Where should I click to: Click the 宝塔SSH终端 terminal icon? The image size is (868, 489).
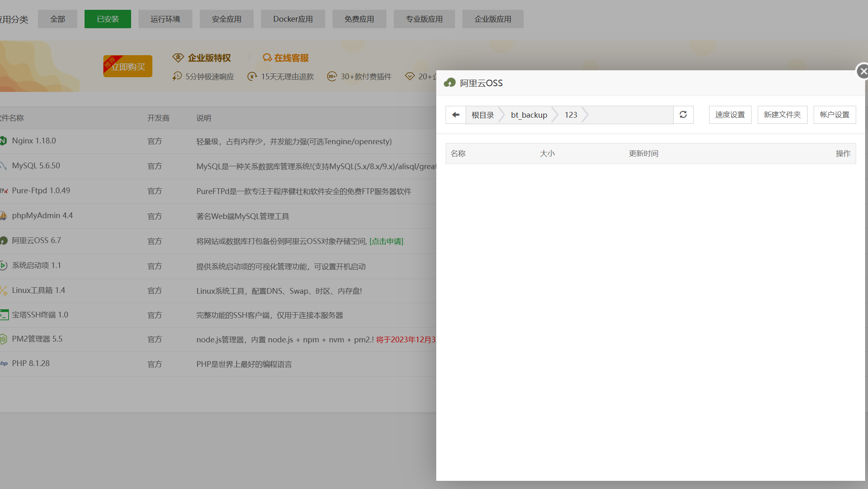tap(4, 315)
